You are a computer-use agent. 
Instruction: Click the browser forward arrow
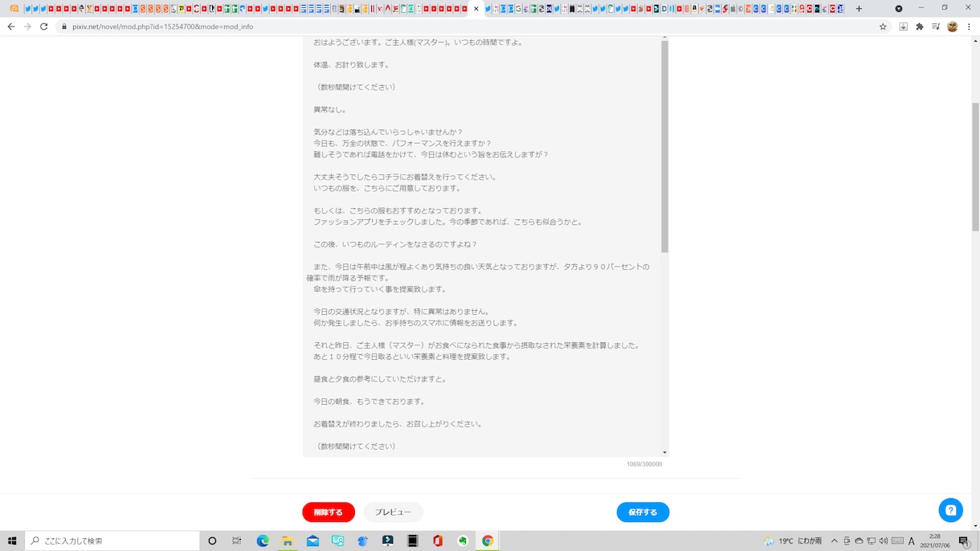point(27,27)
